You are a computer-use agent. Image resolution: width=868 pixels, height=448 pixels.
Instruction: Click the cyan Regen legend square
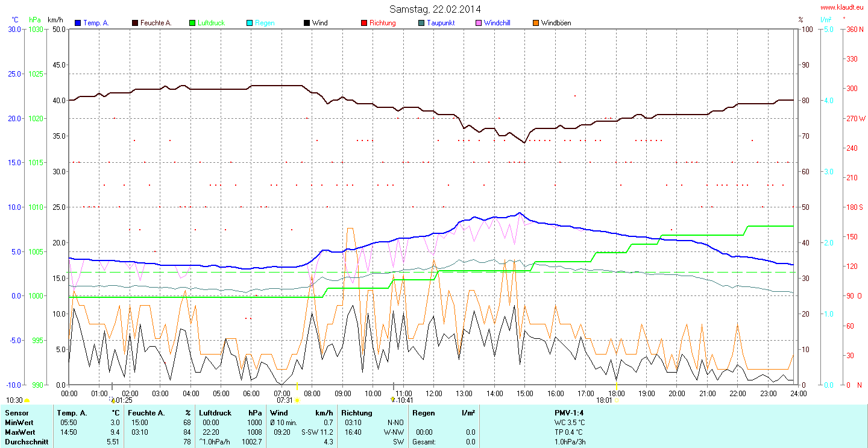click(250, 23)
